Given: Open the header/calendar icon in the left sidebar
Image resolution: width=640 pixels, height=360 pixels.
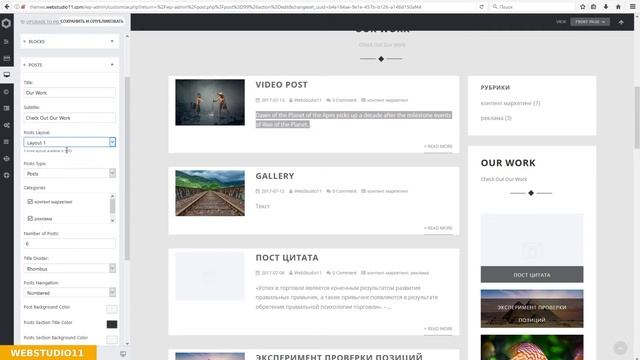Looking at the screenshot, I should click(x=7, y=58).
